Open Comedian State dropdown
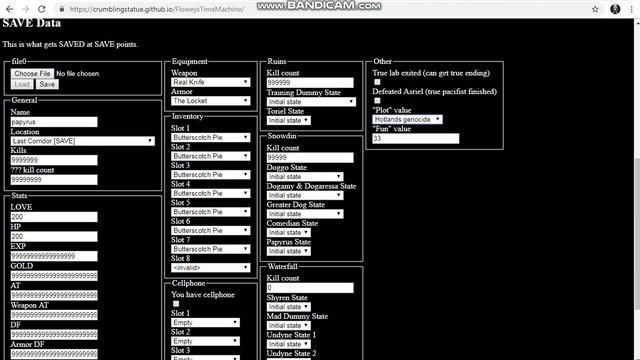This screenshot has height=360, width=640. click(289, 233)
